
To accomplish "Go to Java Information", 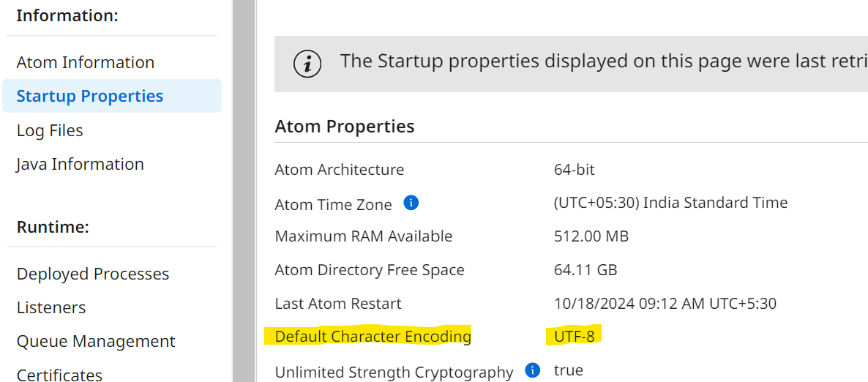I will (x=81, y=164).
